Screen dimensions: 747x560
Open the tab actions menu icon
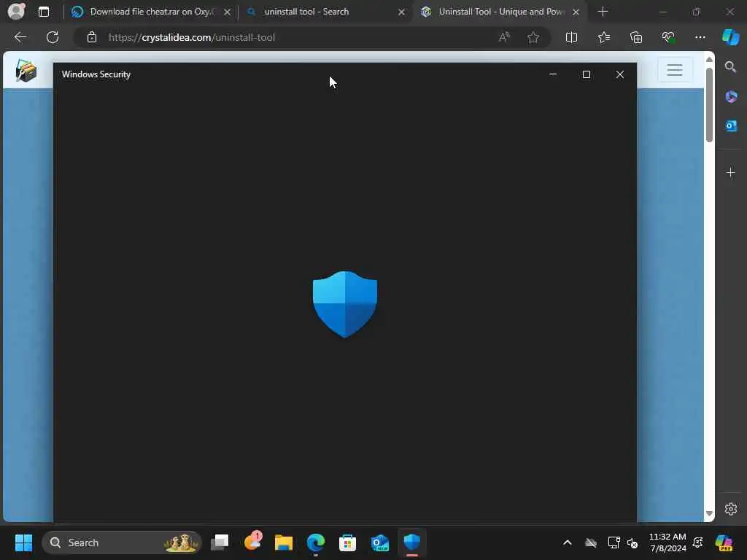pos(44,12)
